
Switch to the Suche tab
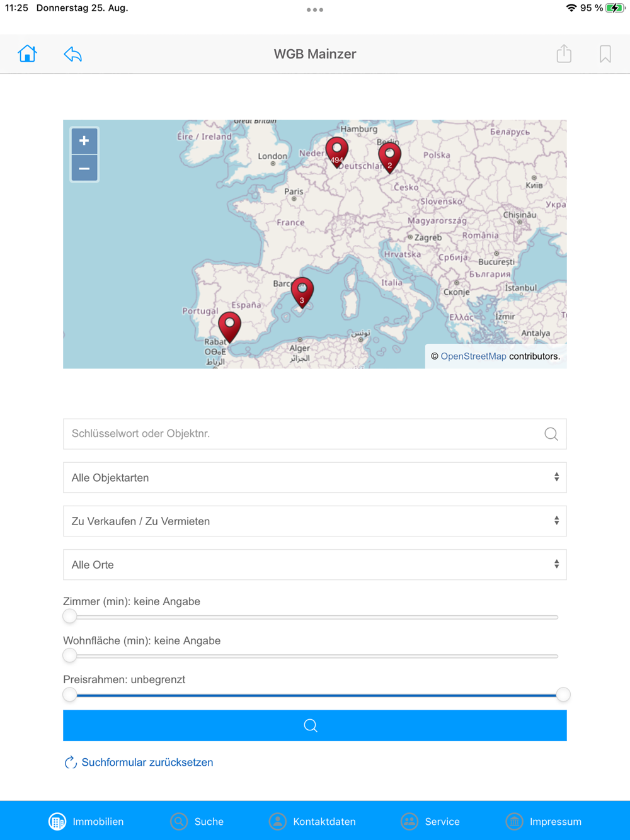pyautogui.click(x=197, y=821)
